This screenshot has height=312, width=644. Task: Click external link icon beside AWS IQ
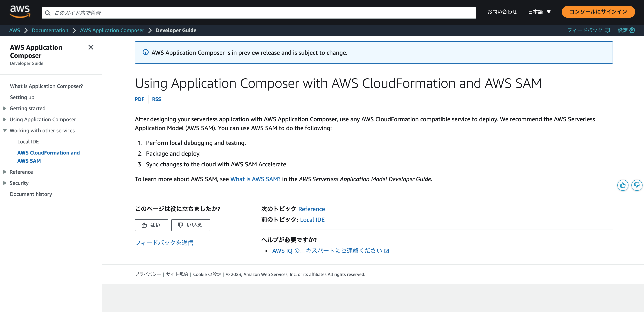[x=387, y=251]
